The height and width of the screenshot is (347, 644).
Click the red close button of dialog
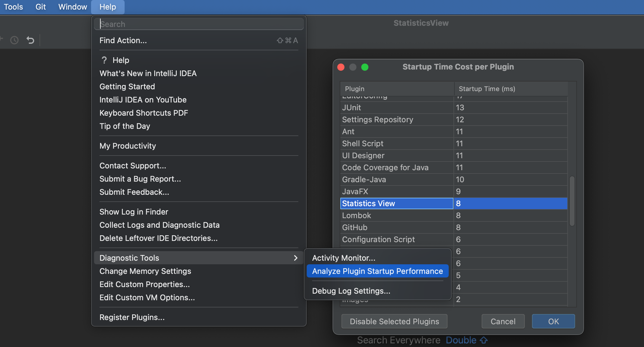tap(341, 67)
